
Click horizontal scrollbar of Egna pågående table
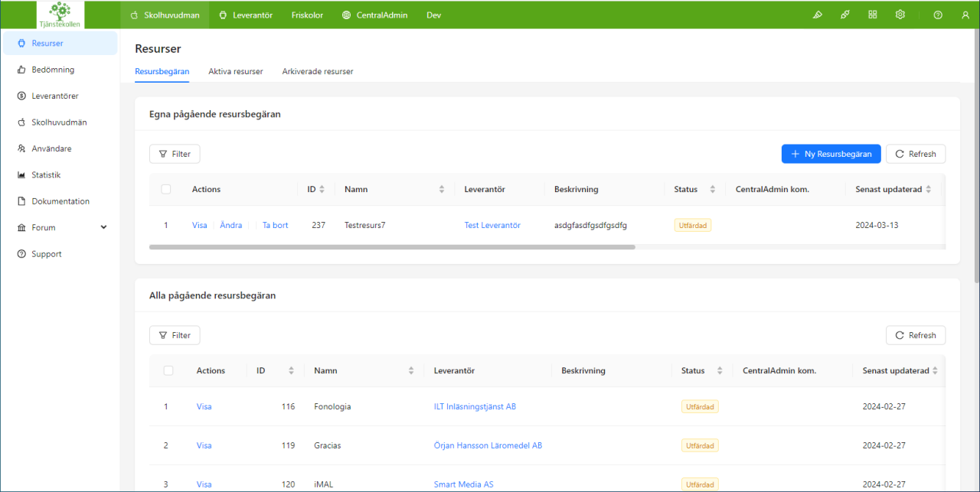point(392,247)
